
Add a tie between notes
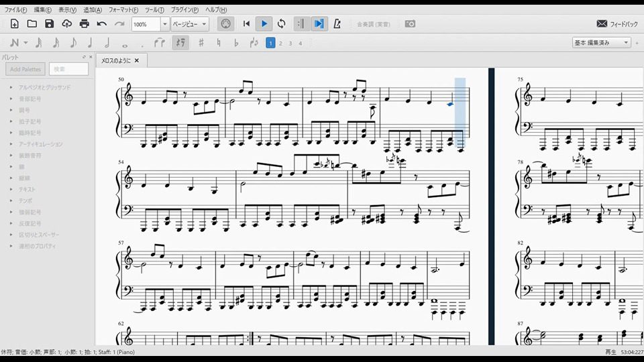pos(160,43)
